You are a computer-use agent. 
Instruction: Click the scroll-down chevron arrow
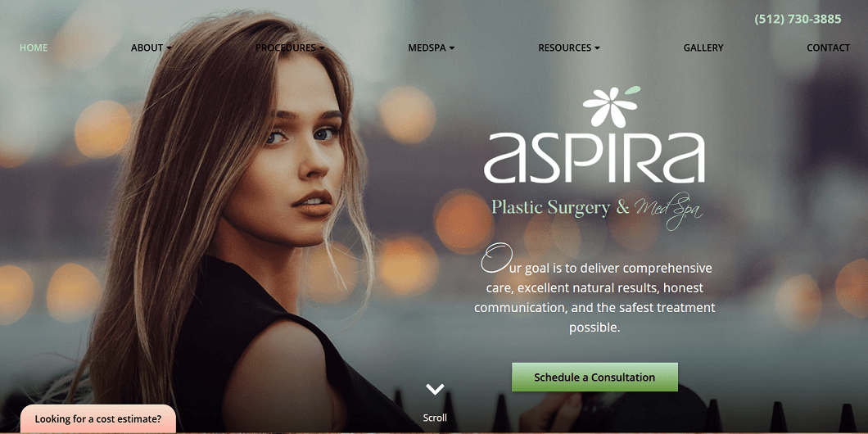(435, 389)
